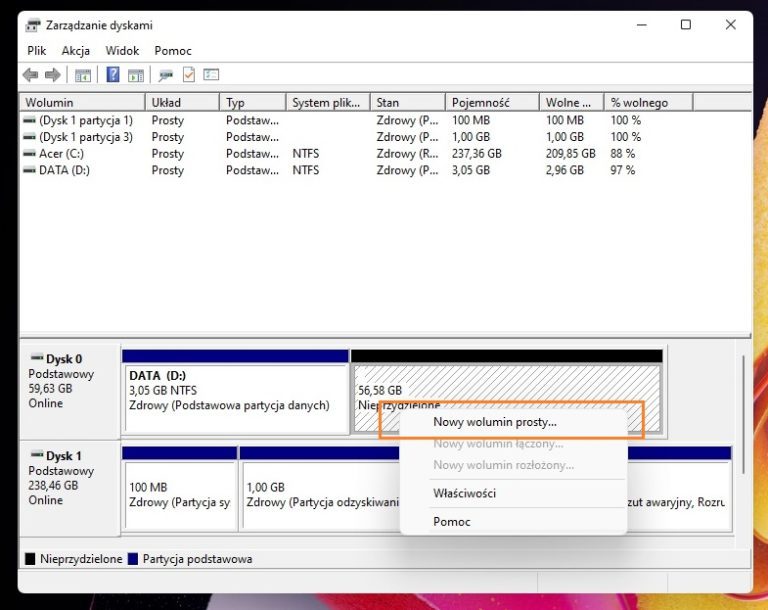The width and height of the screenshot is (768, 610).
Task: Click the 3,05 GB capacity cell
Action: coord(471,170)
